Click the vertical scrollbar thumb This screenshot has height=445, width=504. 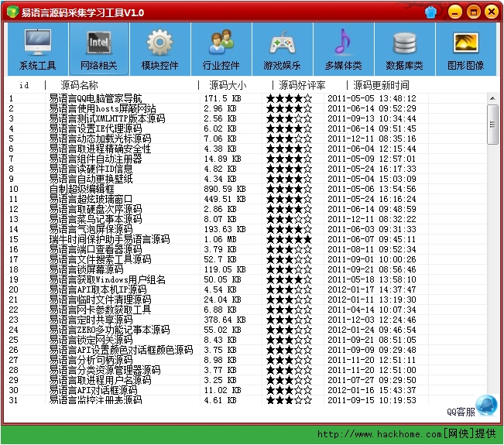click(492, 125)
